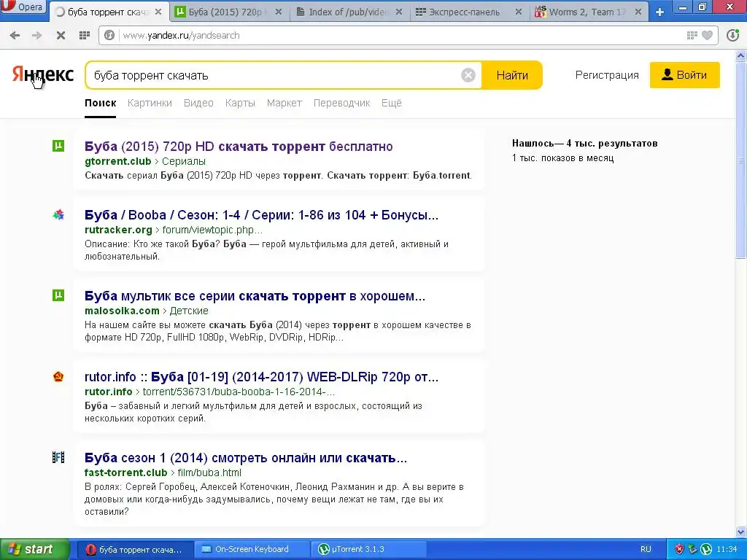Click the rutor.info domain link
Screen dimensions: 747x560
click(108, 392)
